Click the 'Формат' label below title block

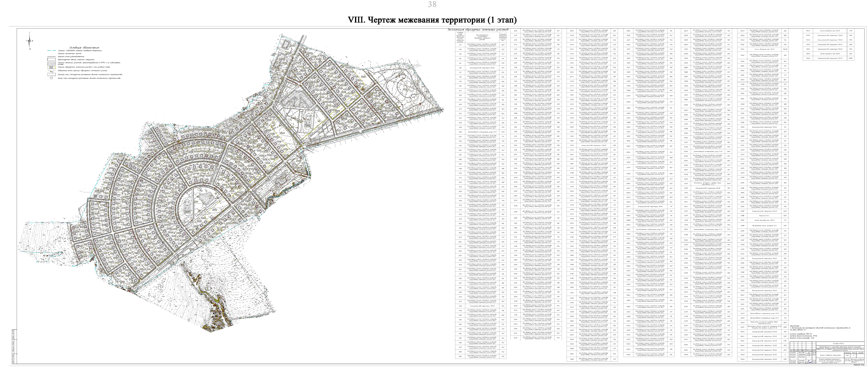(857, 365)
